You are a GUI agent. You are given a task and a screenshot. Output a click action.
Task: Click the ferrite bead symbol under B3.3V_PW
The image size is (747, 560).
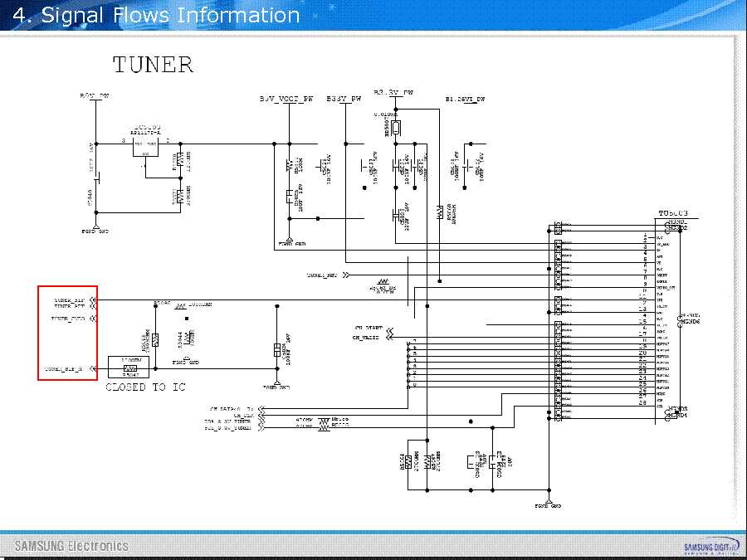pos(396,128)
